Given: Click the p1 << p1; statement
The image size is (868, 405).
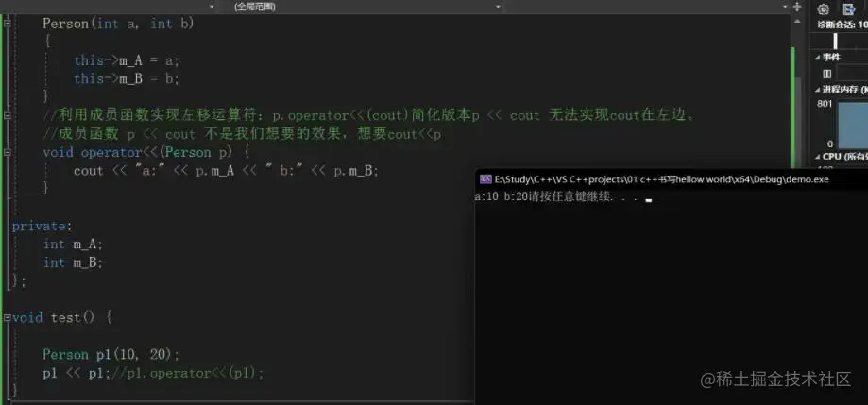Looking at the screenshot, I should pyautogui.click(x=77, y=373).
